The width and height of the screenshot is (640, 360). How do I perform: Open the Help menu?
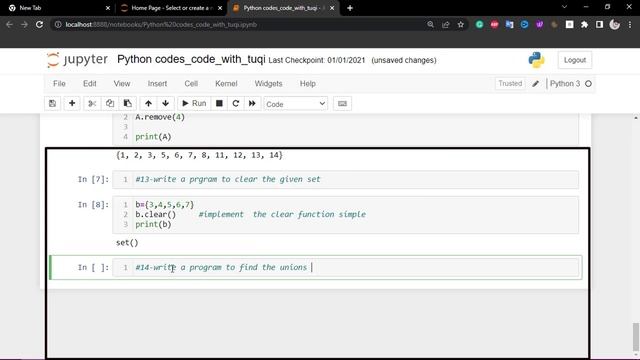coord(308,84)
